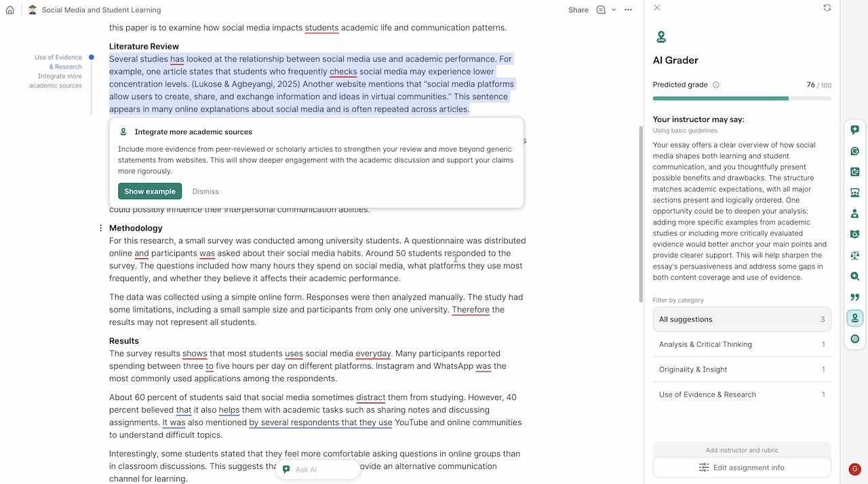Click the home icon at top left
Viewport: 868px width, 484px height.
[x=9, y=10]
